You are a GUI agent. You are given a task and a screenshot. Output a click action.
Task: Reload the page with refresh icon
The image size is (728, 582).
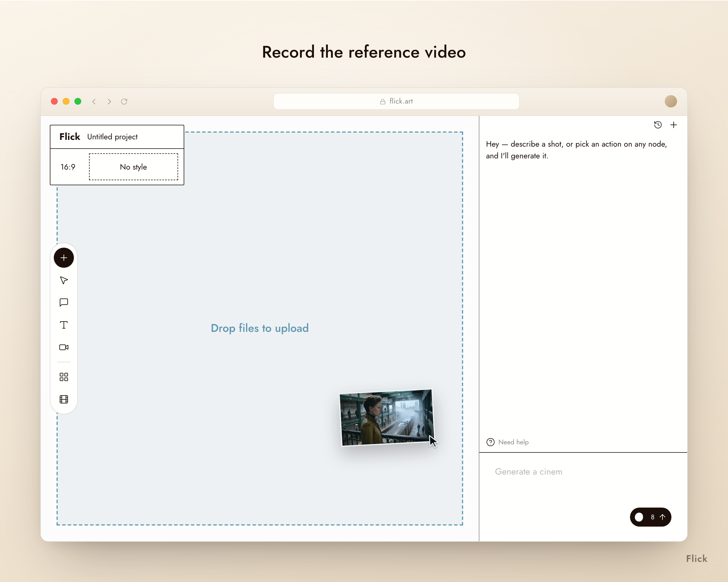pos(124,101)
